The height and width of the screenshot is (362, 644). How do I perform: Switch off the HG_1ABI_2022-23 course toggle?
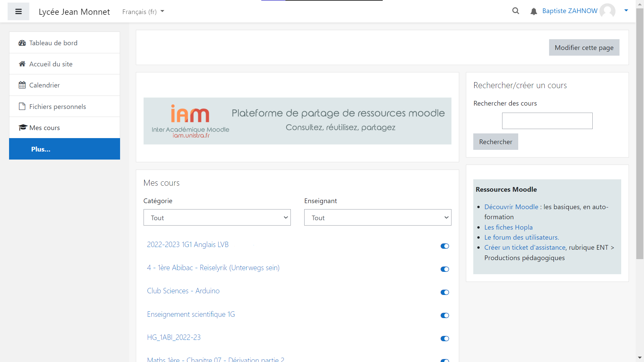pyautogui.click(x=445, y=339)
